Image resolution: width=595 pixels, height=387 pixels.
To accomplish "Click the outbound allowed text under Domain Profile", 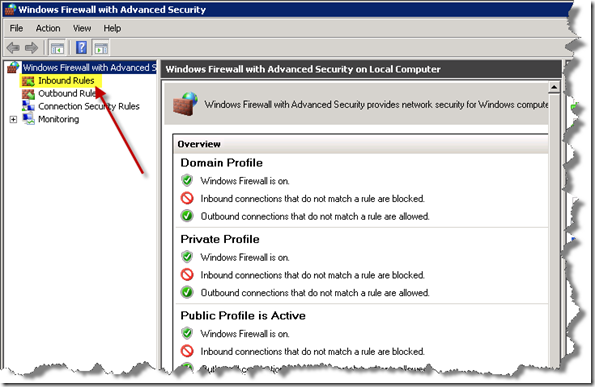I will [x=315, y=216].
